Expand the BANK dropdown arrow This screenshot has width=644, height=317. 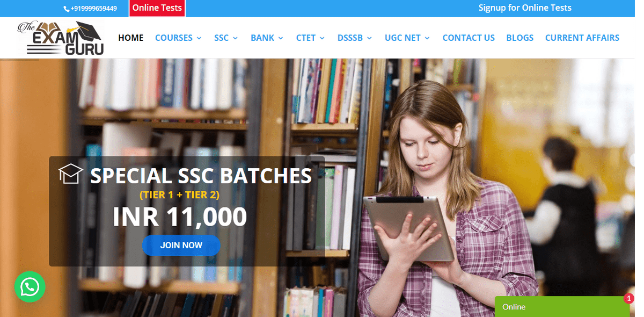tap(281, 38)
